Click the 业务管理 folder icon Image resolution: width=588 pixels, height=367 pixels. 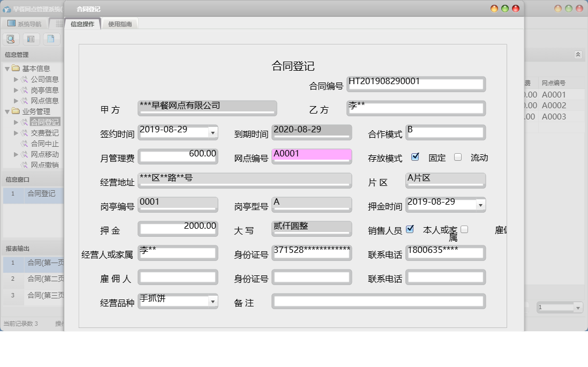16,111
